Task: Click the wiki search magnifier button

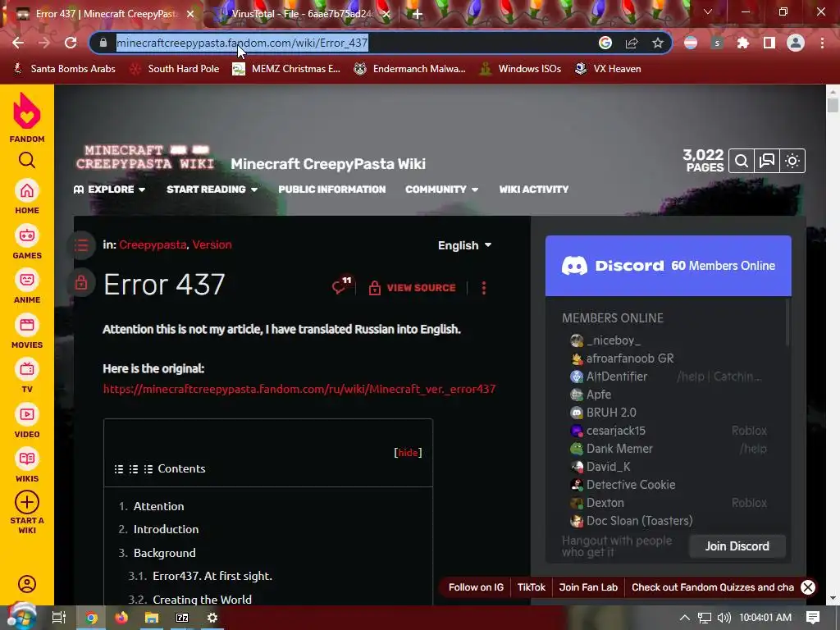Action: [742, 161]
